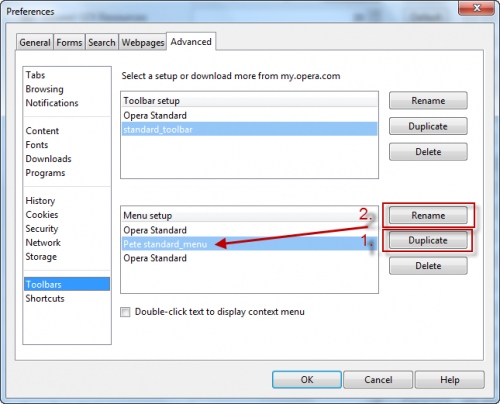Viewport: 500px width, 404px height.
Task: Open the Storage settings section
Action: (67, 257)
